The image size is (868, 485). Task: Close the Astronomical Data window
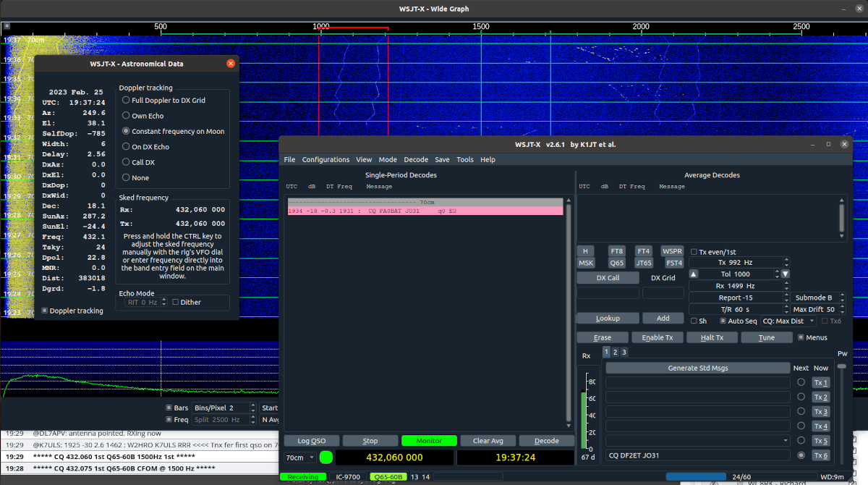click(x=231, y=64)
